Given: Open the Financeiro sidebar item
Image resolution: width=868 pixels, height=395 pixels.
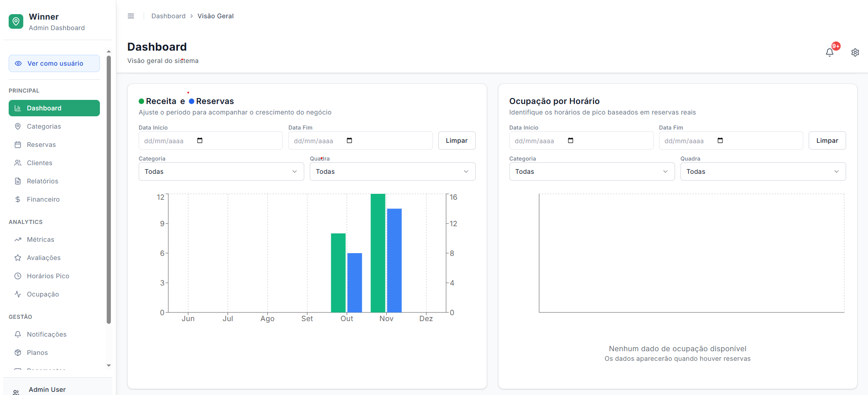Looking at the screenshot, I should pyautogui.click(x=43, y=199).
